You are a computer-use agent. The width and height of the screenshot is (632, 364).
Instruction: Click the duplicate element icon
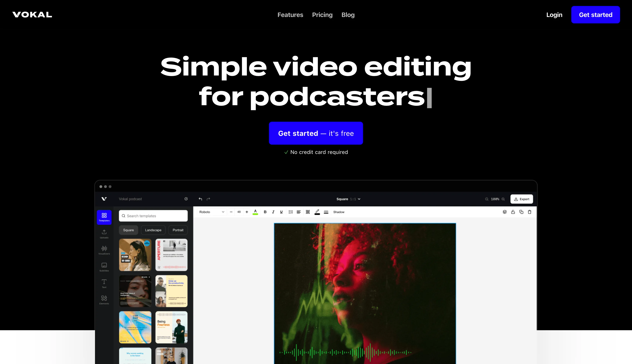pyautogui.click(x=521, y=212)
